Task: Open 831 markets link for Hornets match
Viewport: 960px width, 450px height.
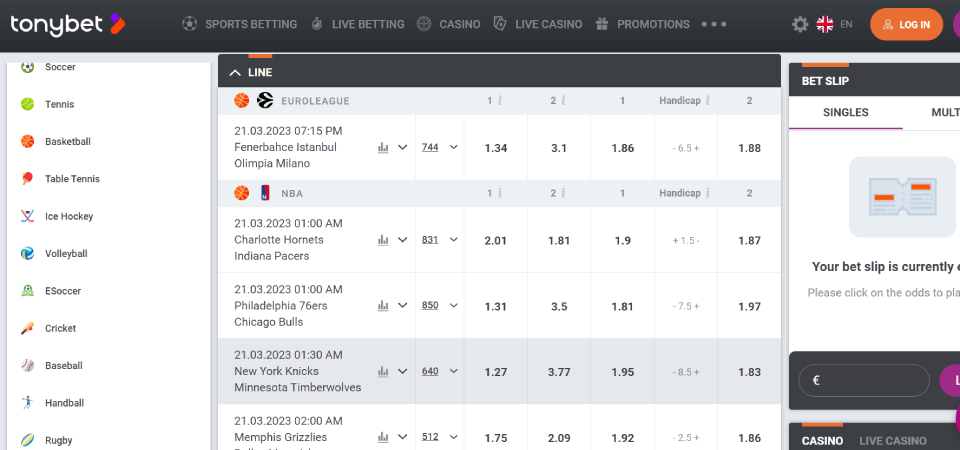Action: 430,240
